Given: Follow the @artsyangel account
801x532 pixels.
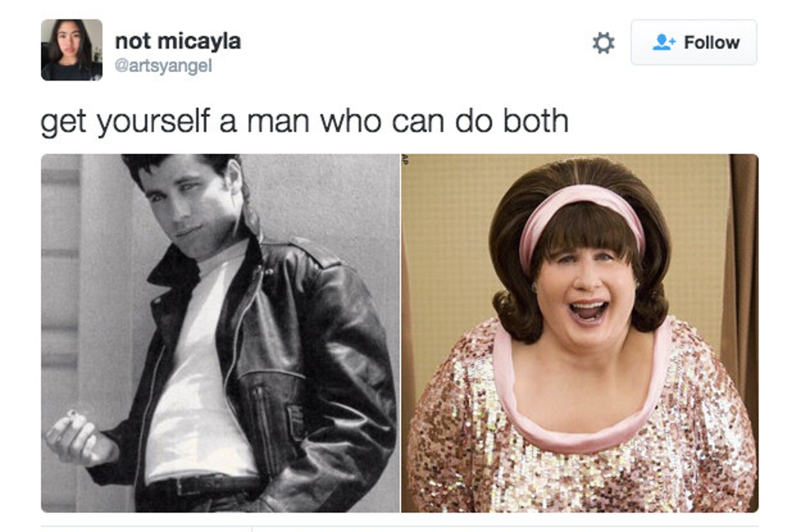Looking at the screenshot, I should pyautogui.click(x=693, y=42).
